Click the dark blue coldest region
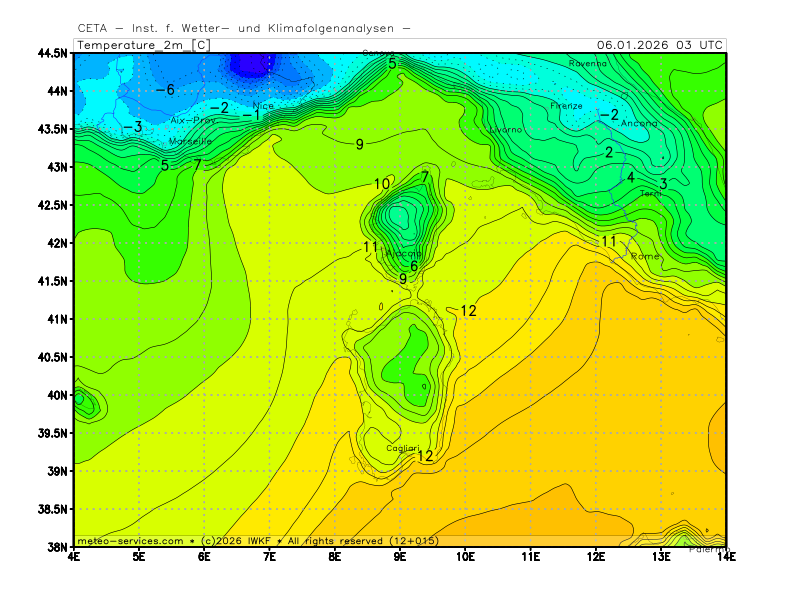800x600 pixels. click(x=248, y=64)
